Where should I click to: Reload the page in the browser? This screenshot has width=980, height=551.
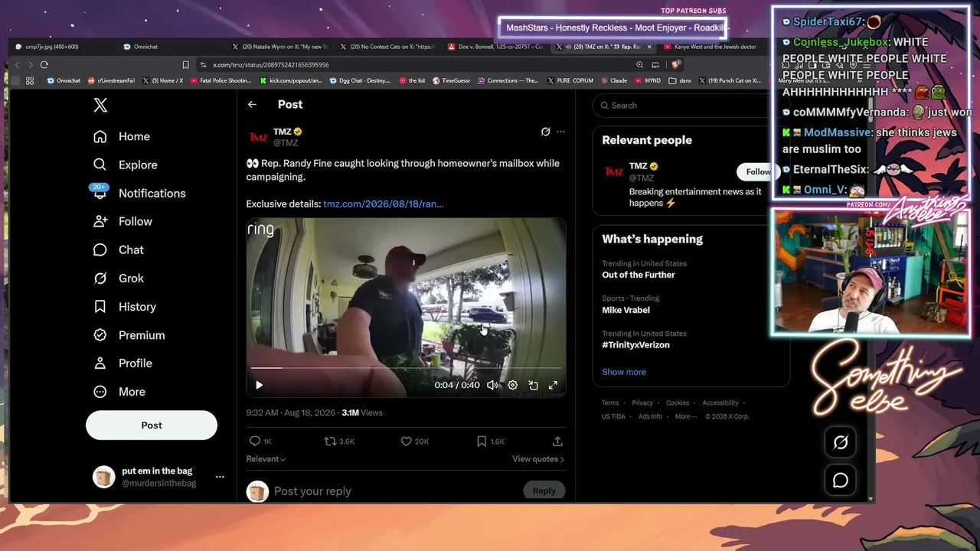tap(44, 65)
